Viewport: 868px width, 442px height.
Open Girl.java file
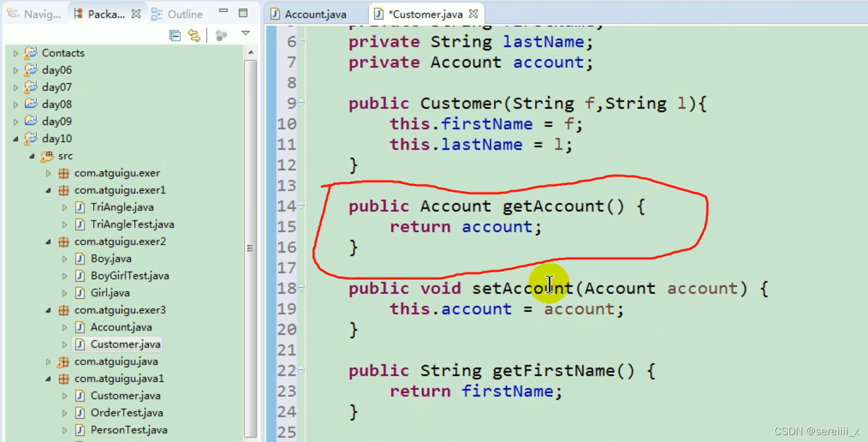pos(110,293)
